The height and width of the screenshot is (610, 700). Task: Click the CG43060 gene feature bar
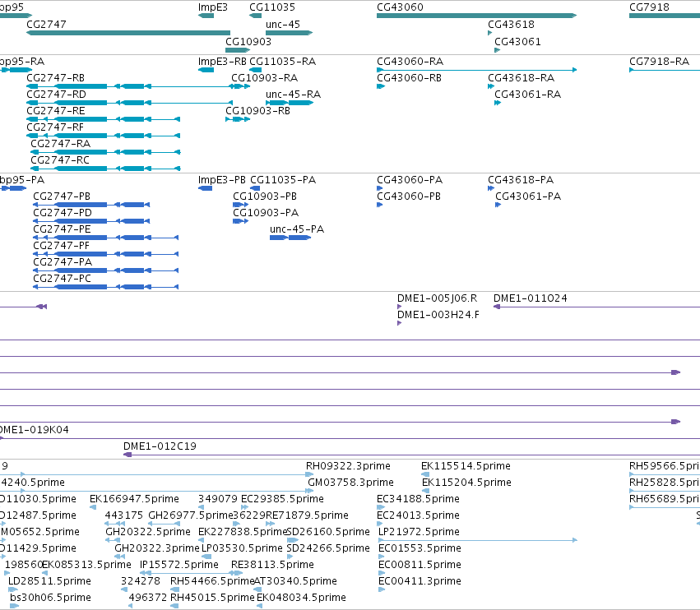(x=477, y=16)
